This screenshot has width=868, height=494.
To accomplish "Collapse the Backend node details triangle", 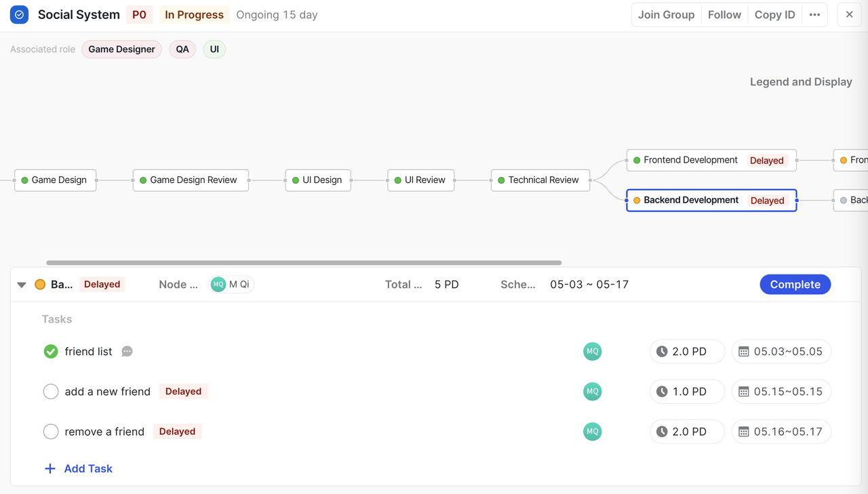I will click(22, 285).
